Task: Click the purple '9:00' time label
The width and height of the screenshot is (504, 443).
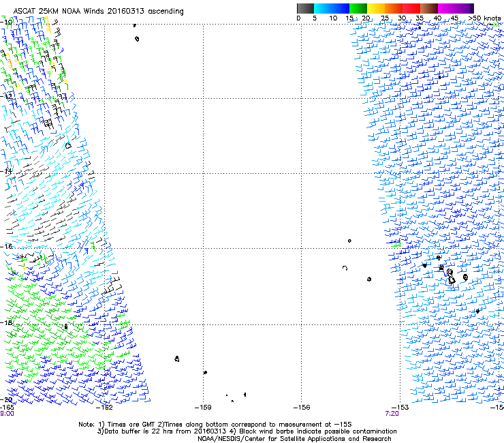Action: coord(7,414)
